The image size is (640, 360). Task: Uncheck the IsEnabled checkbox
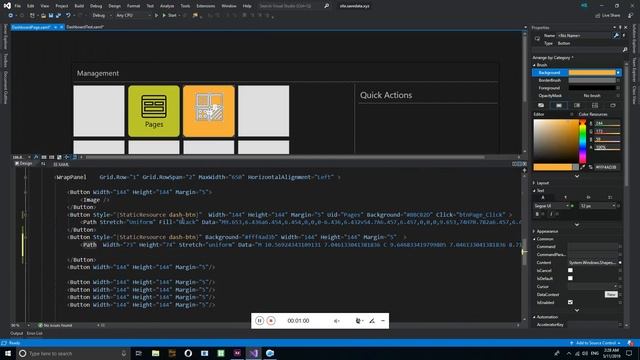(570, 302)
